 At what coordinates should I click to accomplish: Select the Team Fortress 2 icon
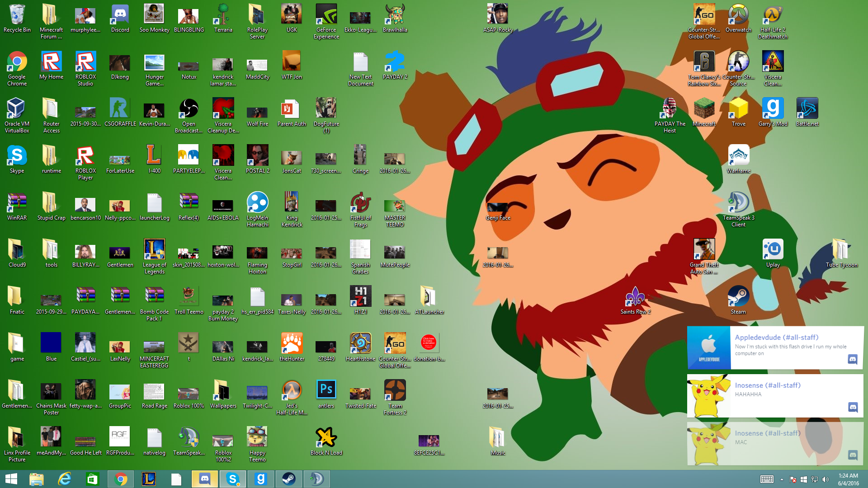(x=395, y=398)
